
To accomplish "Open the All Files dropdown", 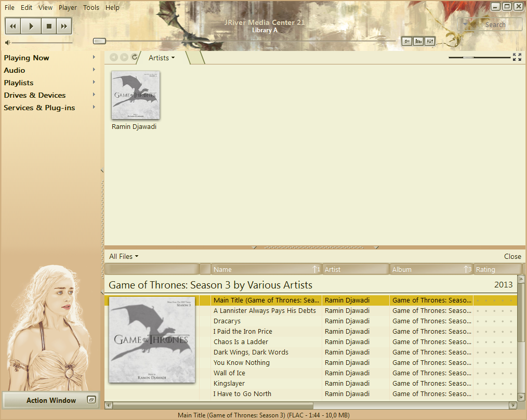I will [124, 257].
